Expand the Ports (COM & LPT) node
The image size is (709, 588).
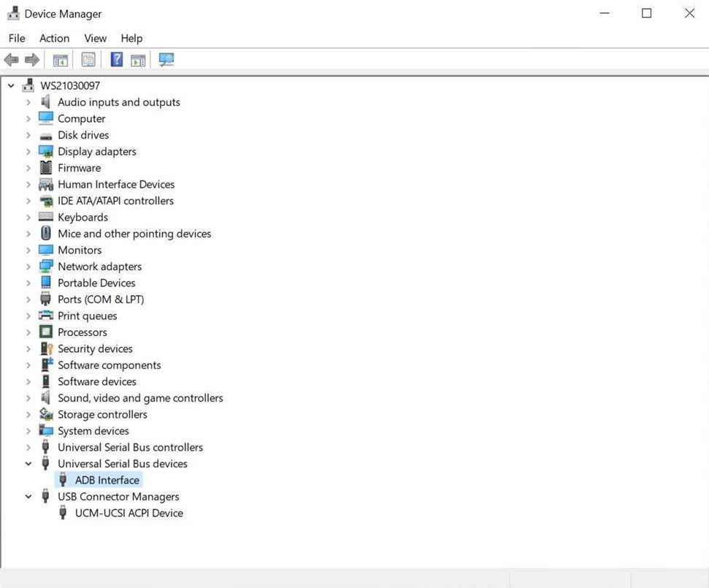tap(28, 299)
